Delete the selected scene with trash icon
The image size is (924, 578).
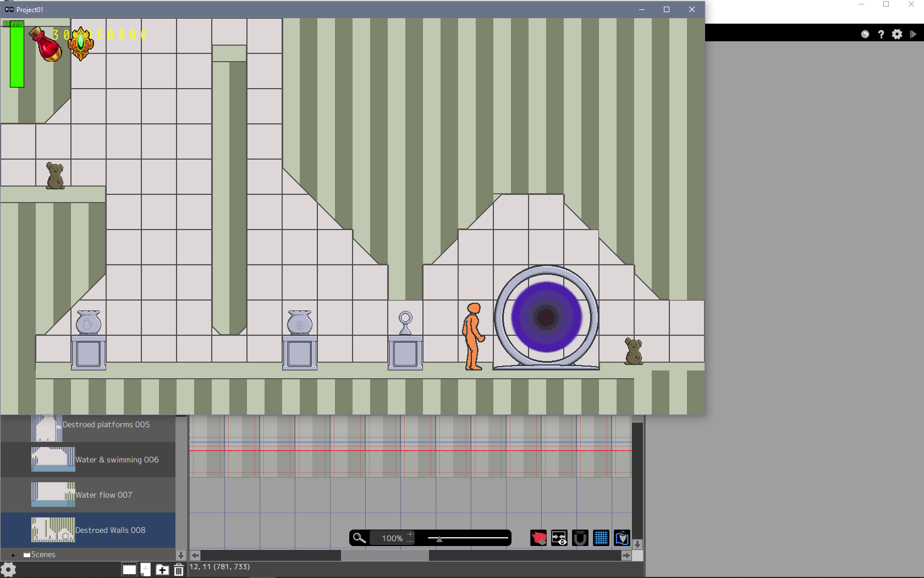179,570
